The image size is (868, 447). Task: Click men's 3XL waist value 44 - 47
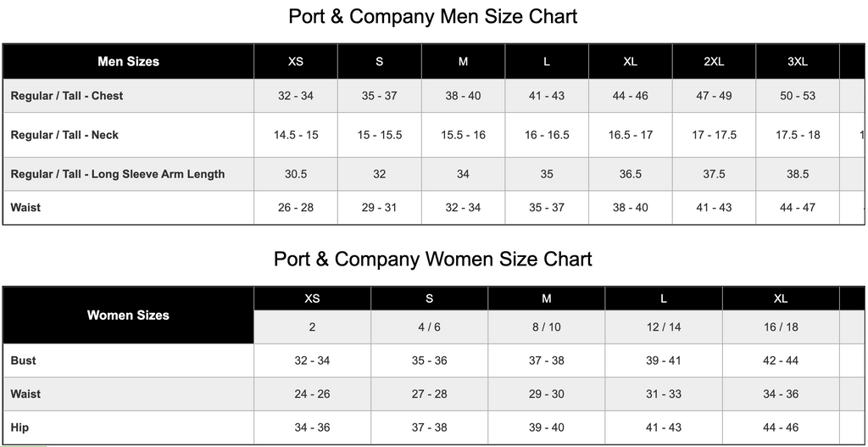[798, 207]
